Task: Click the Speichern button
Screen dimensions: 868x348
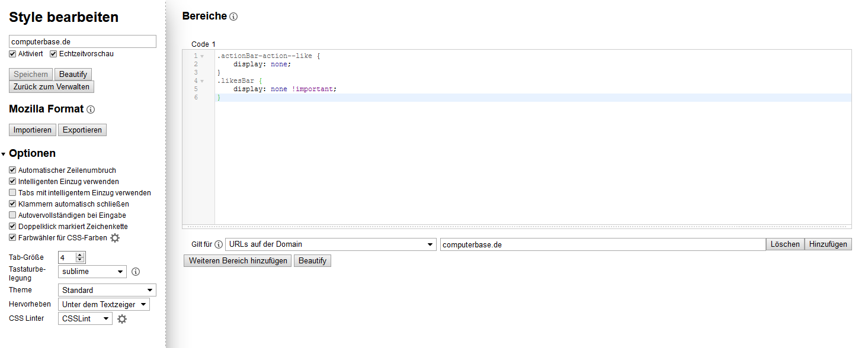Action: click(x=31, y=75)
